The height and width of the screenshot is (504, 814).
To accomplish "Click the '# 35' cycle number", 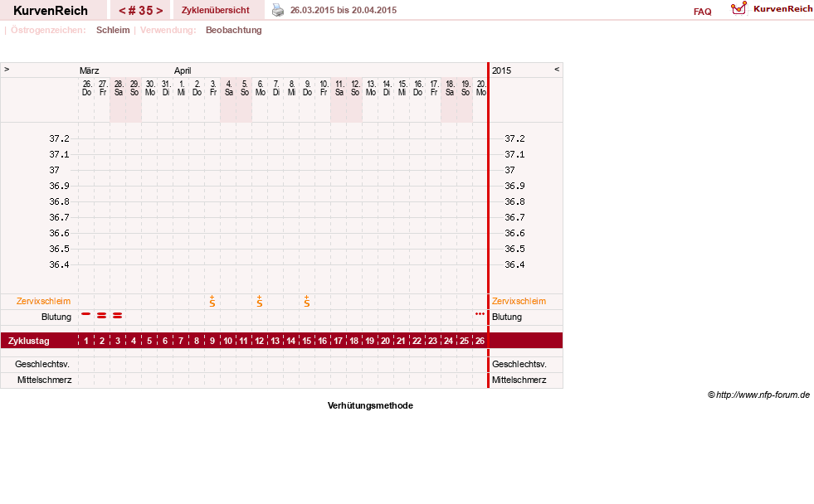I will click(141, 11).
